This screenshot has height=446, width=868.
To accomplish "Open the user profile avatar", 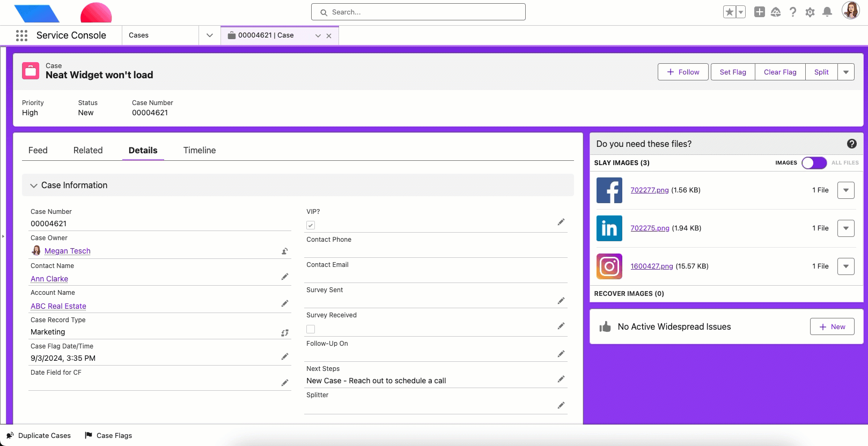I will [x=850, y=10].
